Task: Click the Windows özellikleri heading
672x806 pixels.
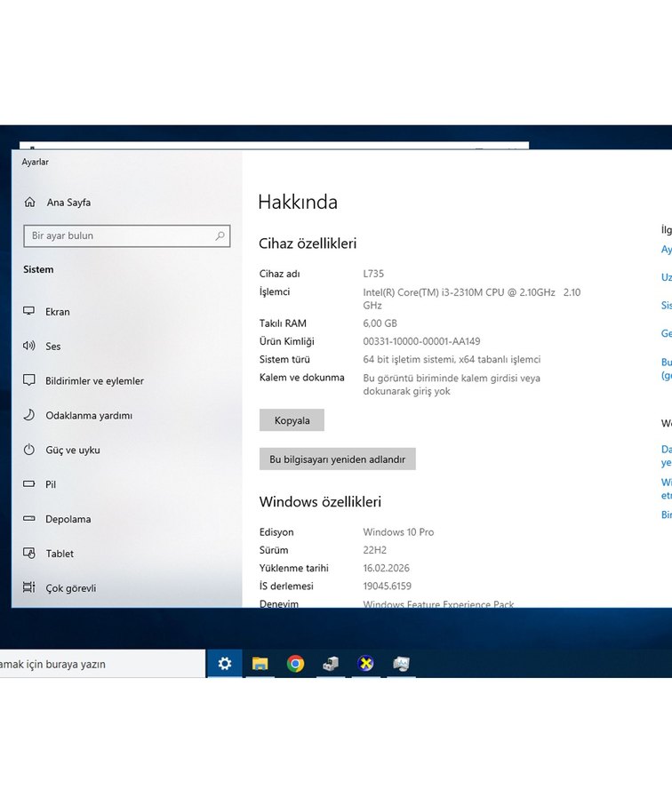Action: (x=320, y=502)
